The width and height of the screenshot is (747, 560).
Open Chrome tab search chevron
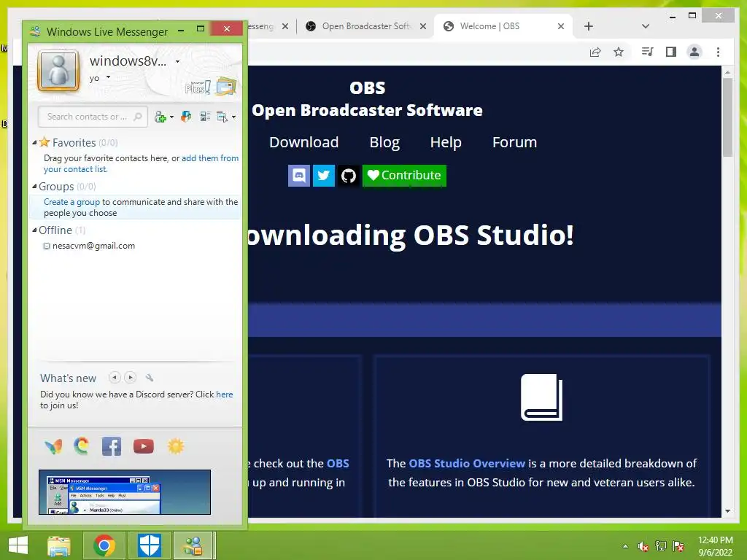pos(646,26)
